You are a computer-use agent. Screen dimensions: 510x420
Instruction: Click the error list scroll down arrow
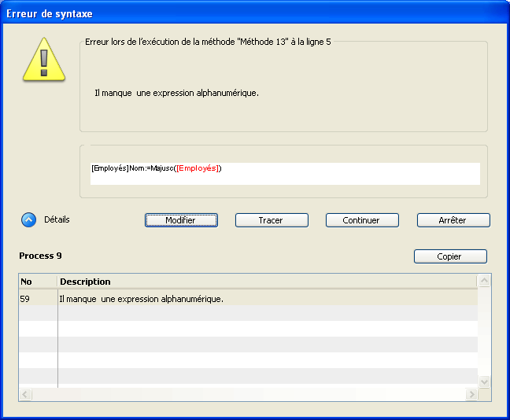pos(485,381)
